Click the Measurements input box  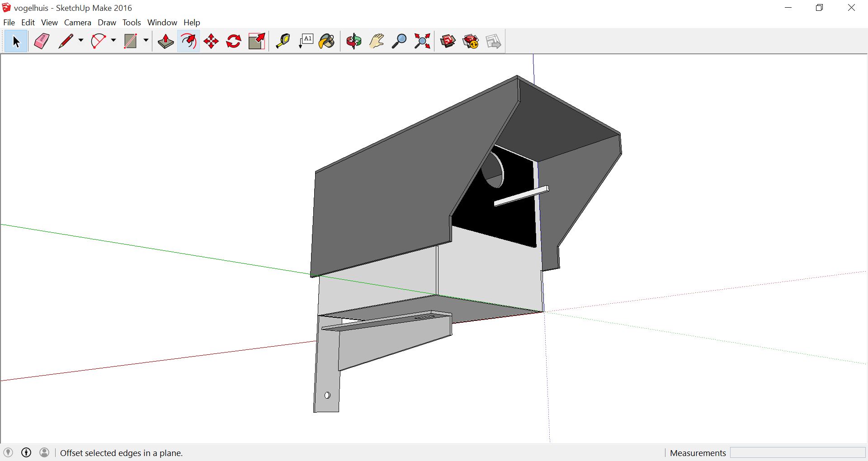coord(797,453)
